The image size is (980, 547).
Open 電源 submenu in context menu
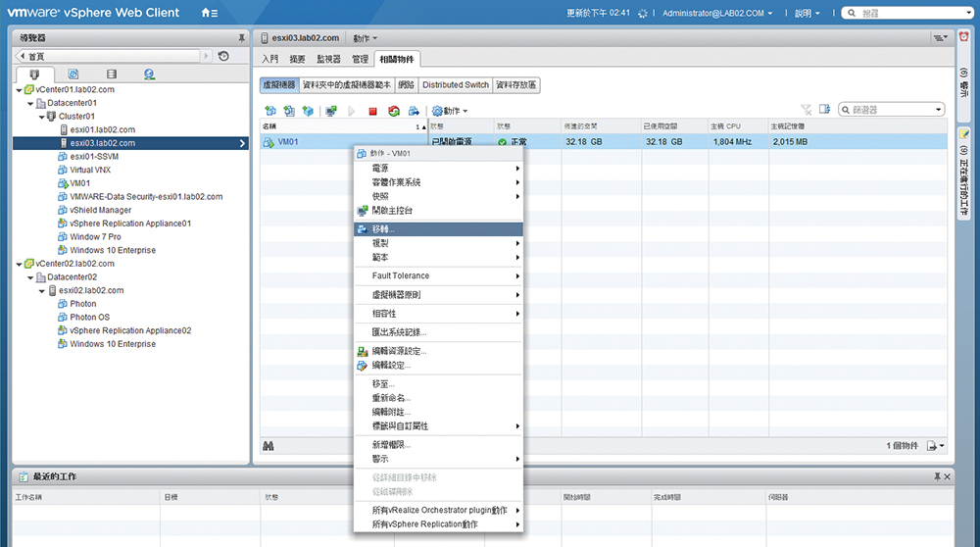click(438, 169)
